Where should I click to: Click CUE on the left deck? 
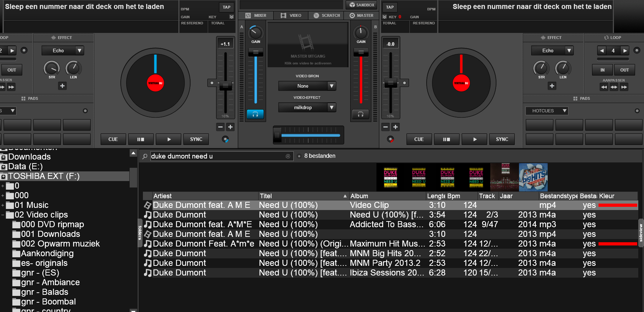click(113, 139)
